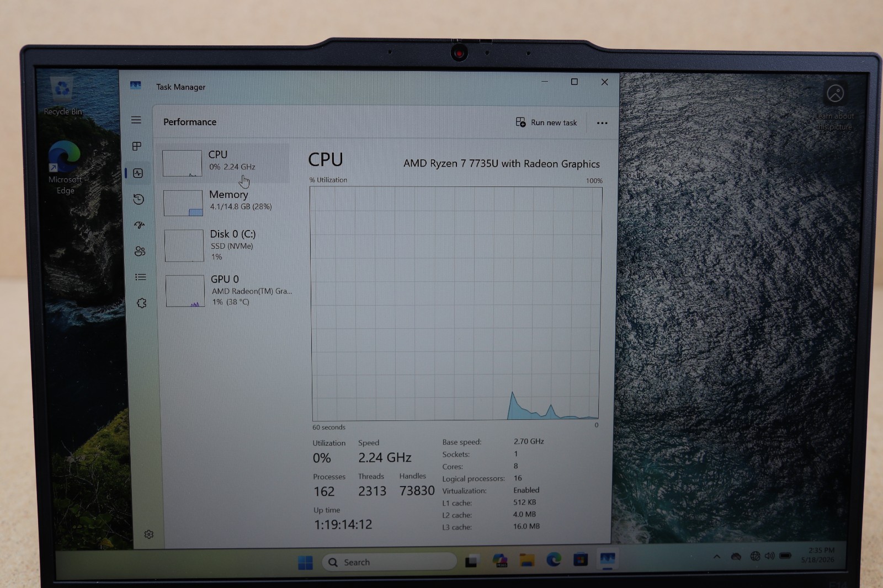Select the Memory performance entry
This screenshot has height=588, width=883.
pyautogui.click(x=225, y=202)
